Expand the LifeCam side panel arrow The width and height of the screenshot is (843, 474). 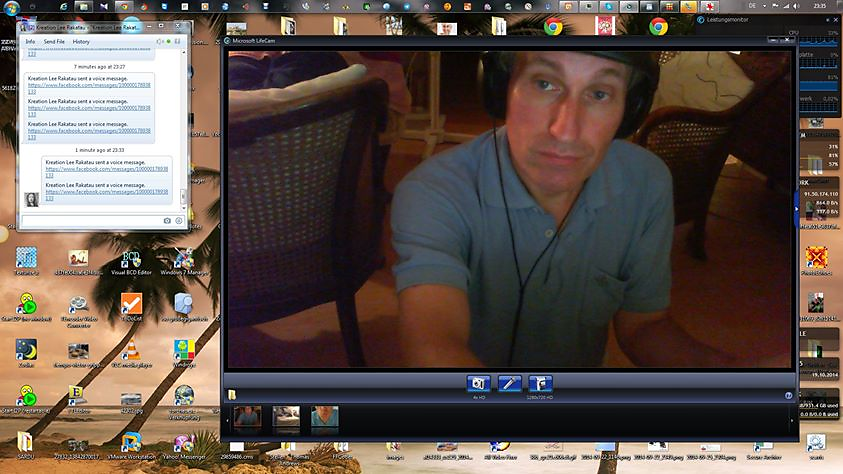coord(796,208)
